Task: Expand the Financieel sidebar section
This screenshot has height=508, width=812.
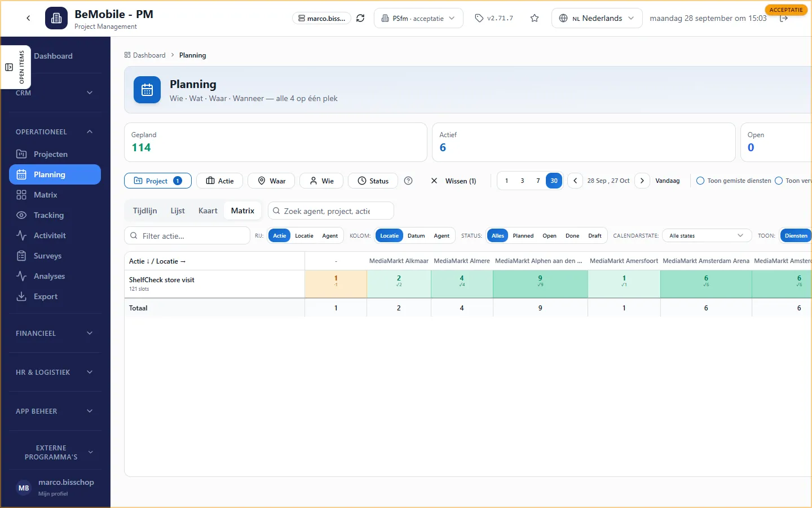Action: pyautogui.click(x=55, y=333)
